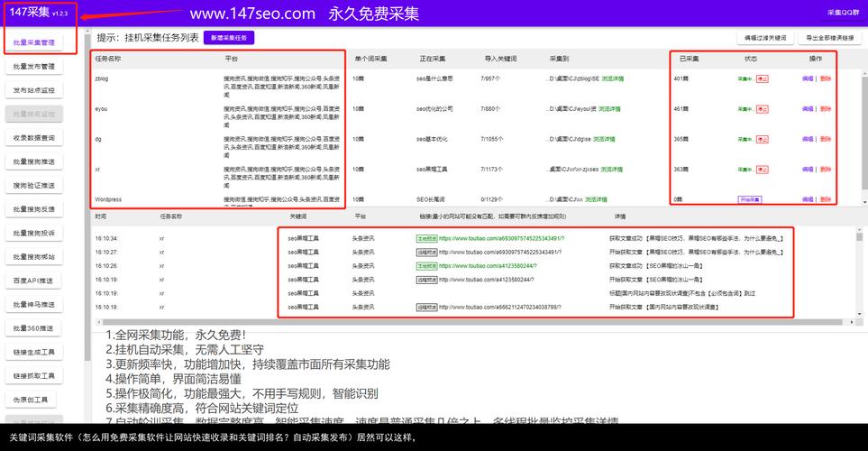Select the Wordpress task name cell
This screenshot has width=868, height=451.
click(108, 199)
